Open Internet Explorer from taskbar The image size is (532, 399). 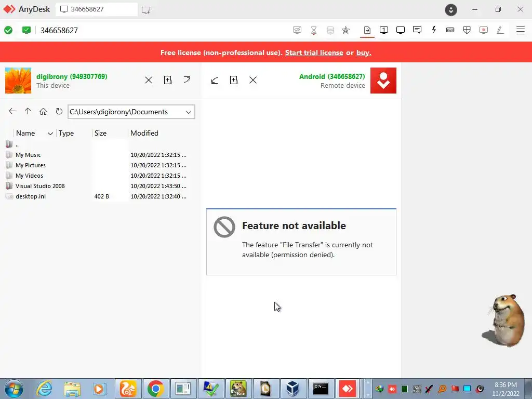click(45, 389)
